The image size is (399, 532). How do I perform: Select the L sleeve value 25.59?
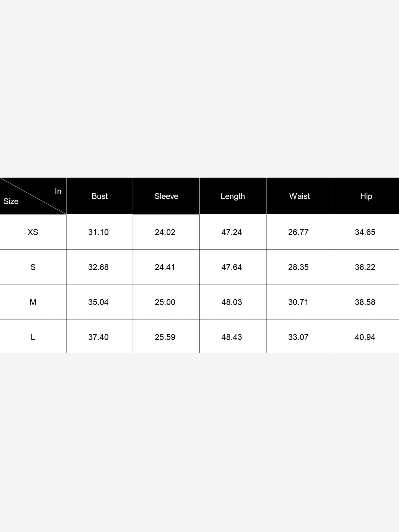tap(165, 337)
